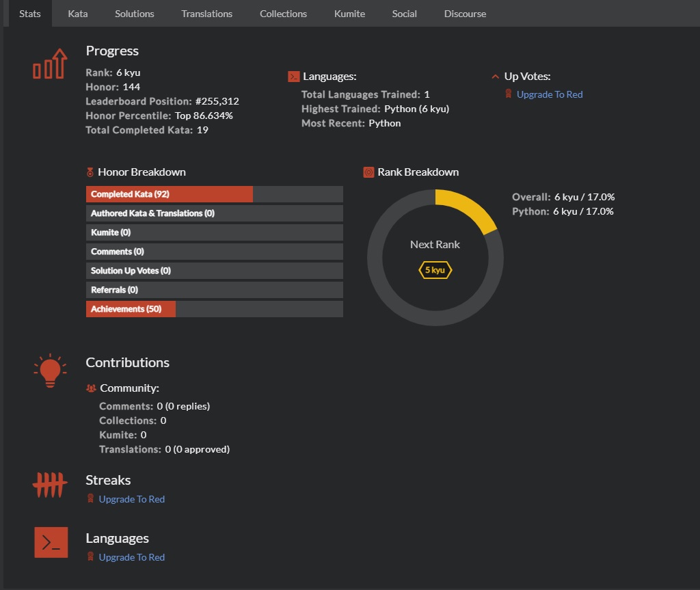The width and height of the screenshot is (700, 590).
Task: Click the Completed Kata (92) honor bar
Action: point(170,194)
